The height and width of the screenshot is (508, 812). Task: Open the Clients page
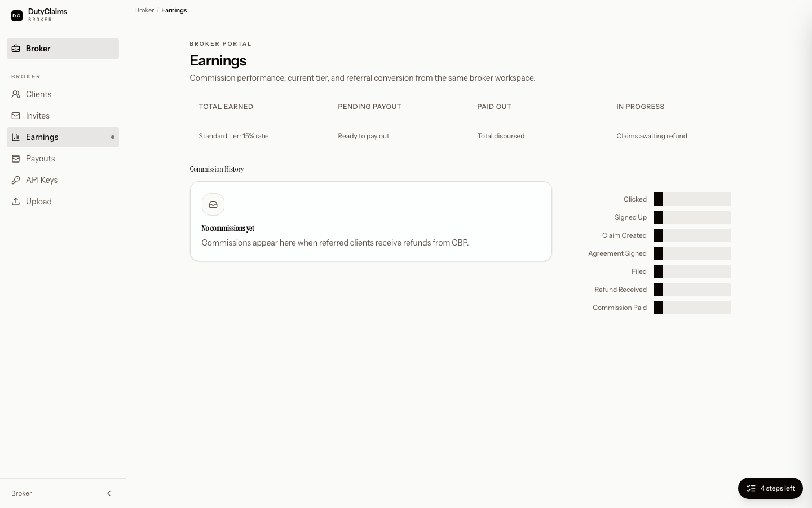[63, 94]
